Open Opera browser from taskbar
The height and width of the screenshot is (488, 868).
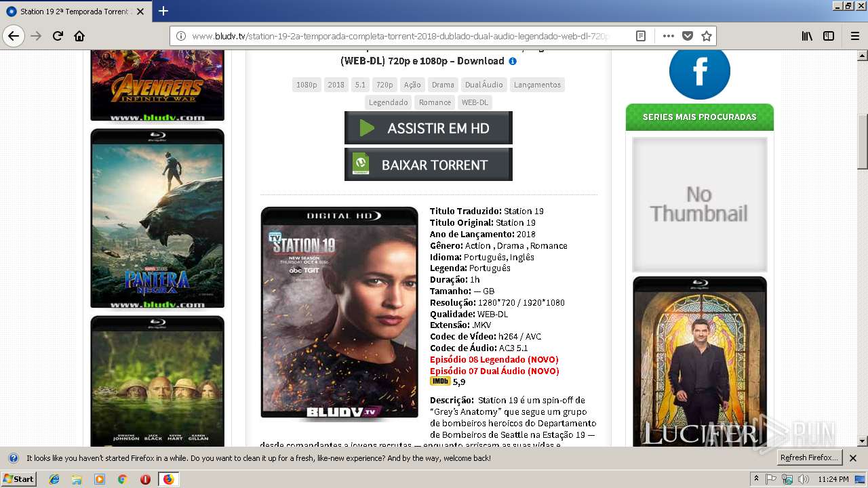click(x=145, y=479)
